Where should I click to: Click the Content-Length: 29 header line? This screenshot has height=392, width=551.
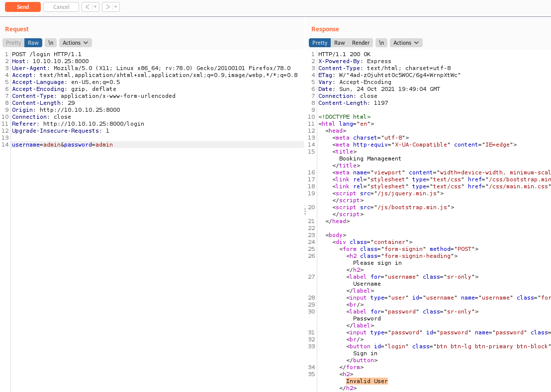pyautogui.click(x=43, y=103)
